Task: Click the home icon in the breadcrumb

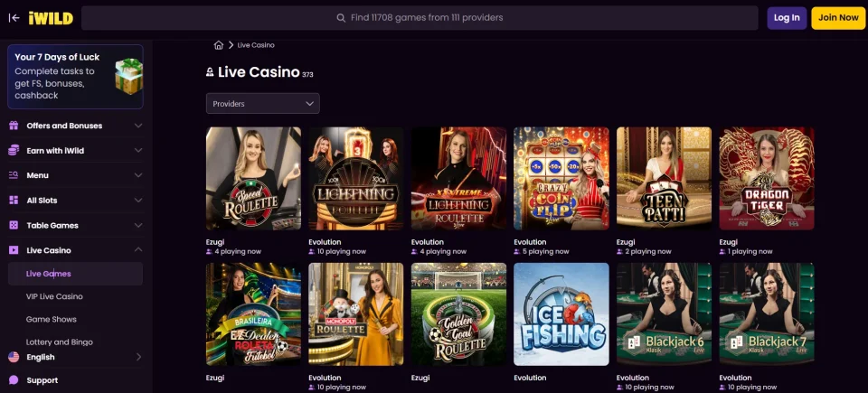Action: 219,45
